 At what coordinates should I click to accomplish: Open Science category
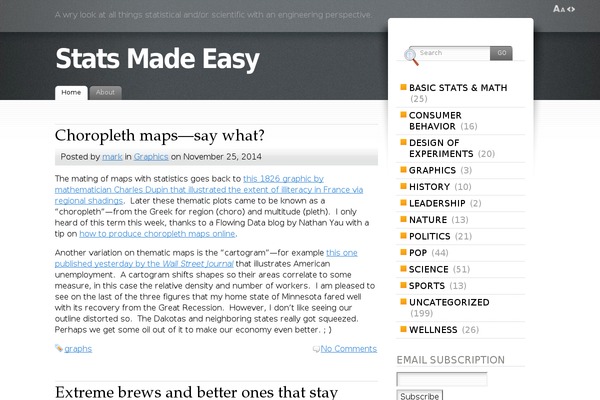point(429,269)
